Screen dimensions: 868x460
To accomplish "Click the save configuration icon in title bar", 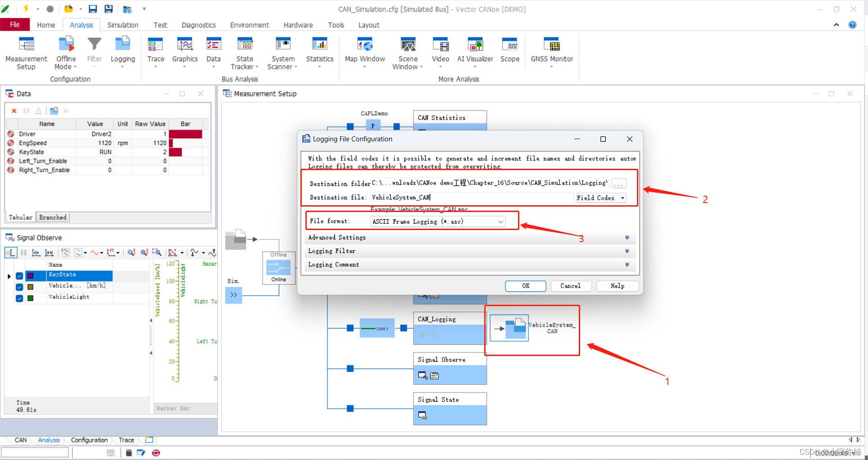I will pos(93,9).
